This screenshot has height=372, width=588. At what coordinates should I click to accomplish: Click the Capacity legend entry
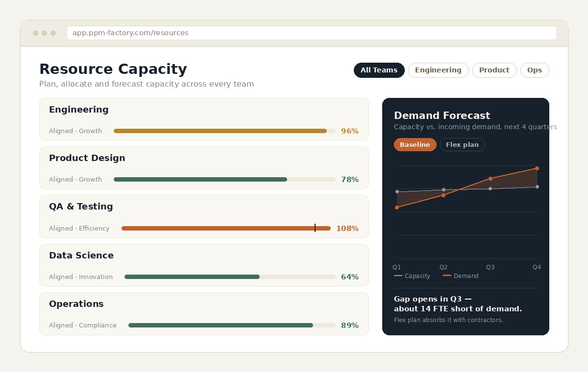[x=412, y=276]
